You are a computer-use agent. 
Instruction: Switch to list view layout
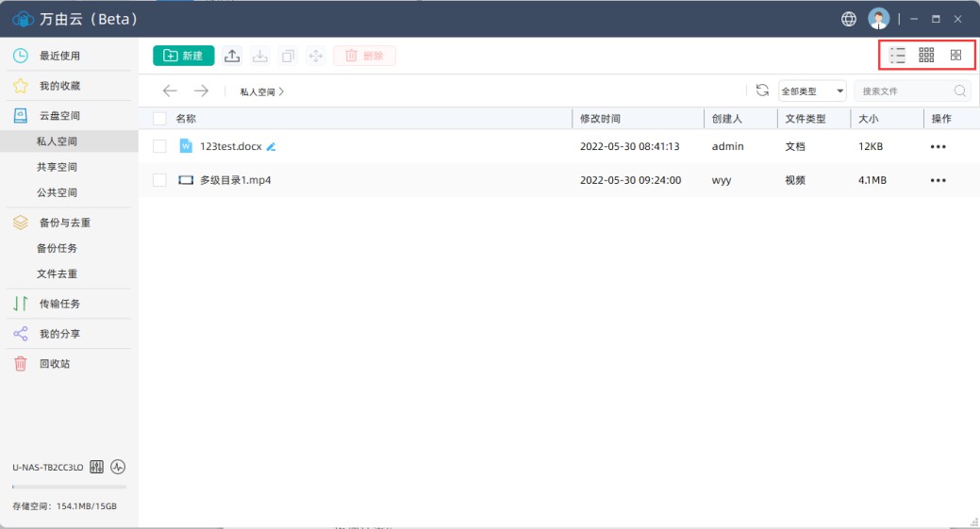point(898,56)
